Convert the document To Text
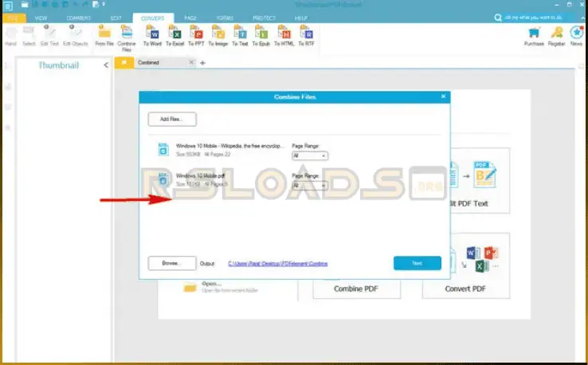Viewport: 588px width, 365px height. tap(240, 37)
